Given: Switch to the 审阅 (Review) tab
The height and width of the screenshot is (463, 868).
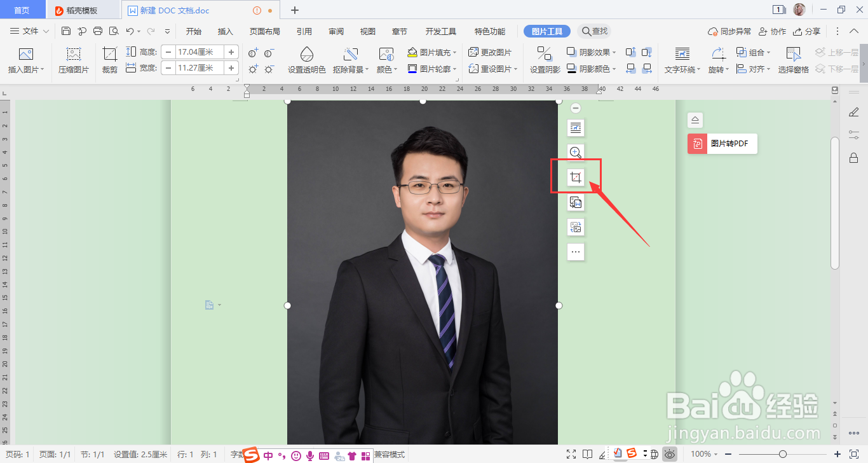Looking at the screenshot, I should point(336,31).
